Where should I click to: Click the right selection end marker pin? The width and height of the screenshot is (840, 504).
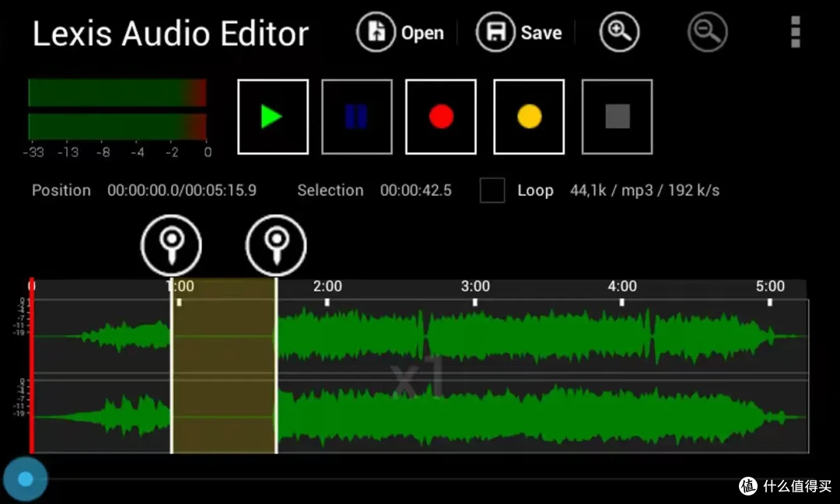(276, 245)
